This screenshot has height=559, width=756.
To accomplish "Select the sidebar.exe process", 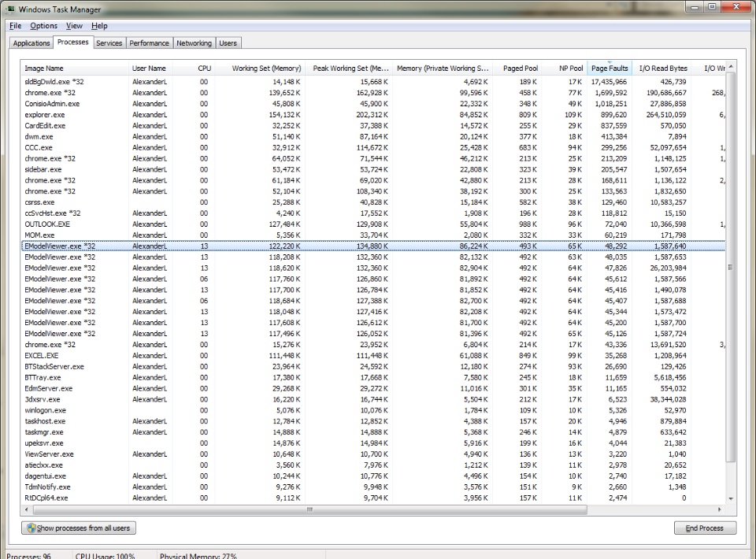I will tap(373, 169).
